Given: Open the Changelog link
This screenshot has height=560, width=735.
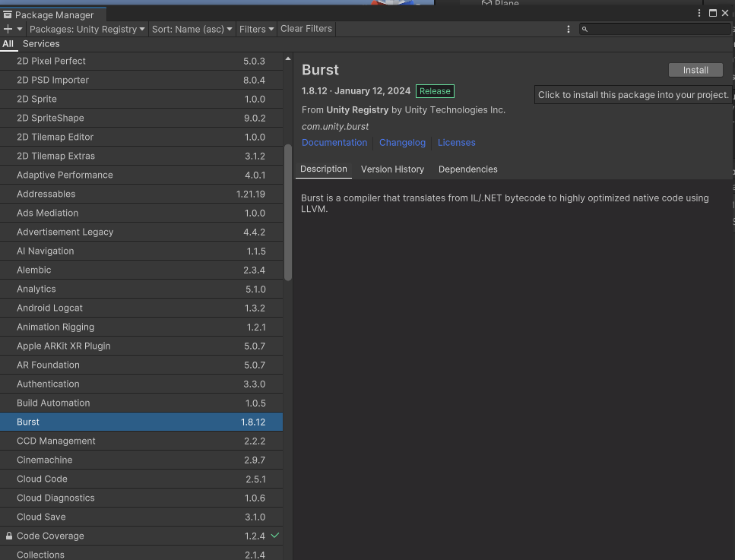Looking at the screenshot, I should [402, 142].
